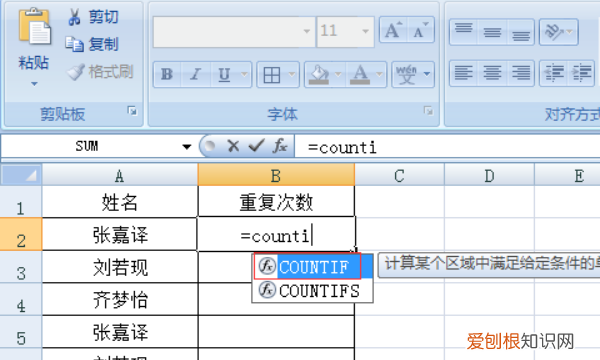Click the Paste clipboard icon
The width and height of the screenshot is (600, 360).
coord(34,27)
